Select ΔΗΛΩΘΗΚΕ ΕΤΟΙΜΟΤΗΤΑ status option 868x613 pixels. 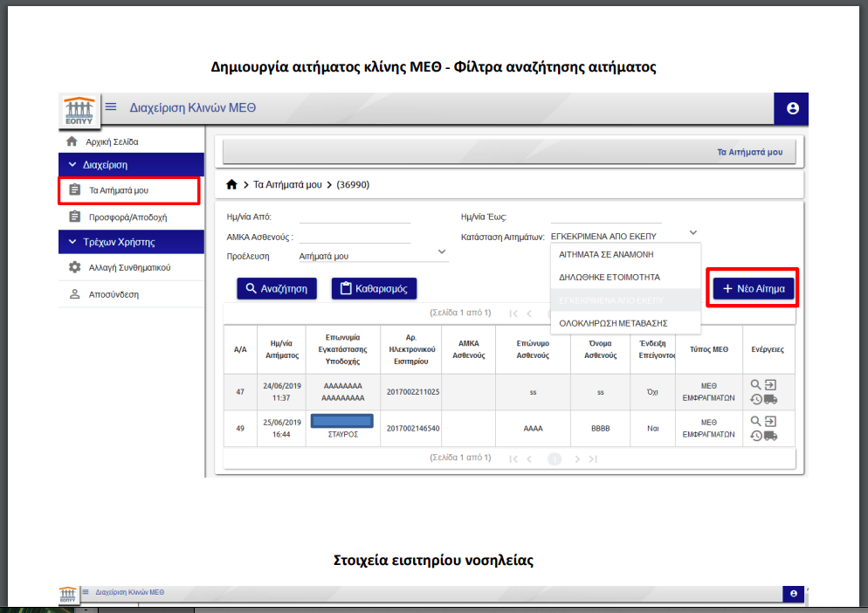click(610, 277)
